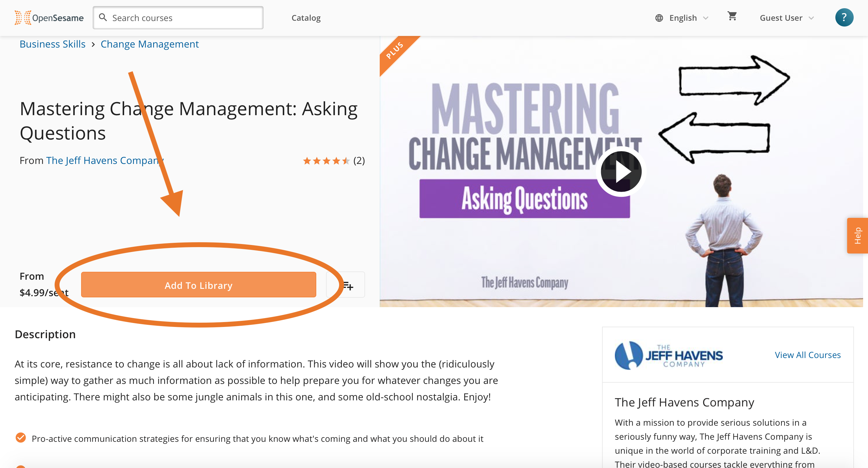Image resolution: width=868 pixels, height=468 pixels.
Task: Click the course title Mastering Change Management
Action: tap(189, 121)
